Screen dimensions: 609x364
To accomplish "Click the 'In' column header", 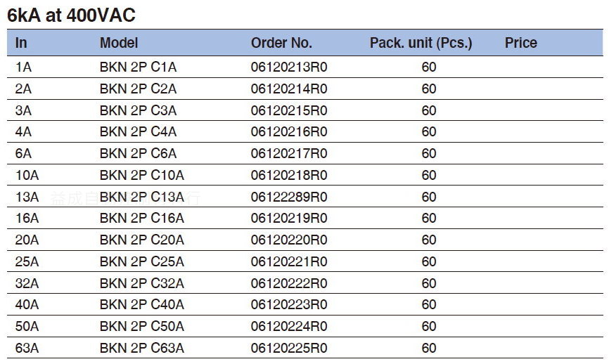I will pos(21,43).
